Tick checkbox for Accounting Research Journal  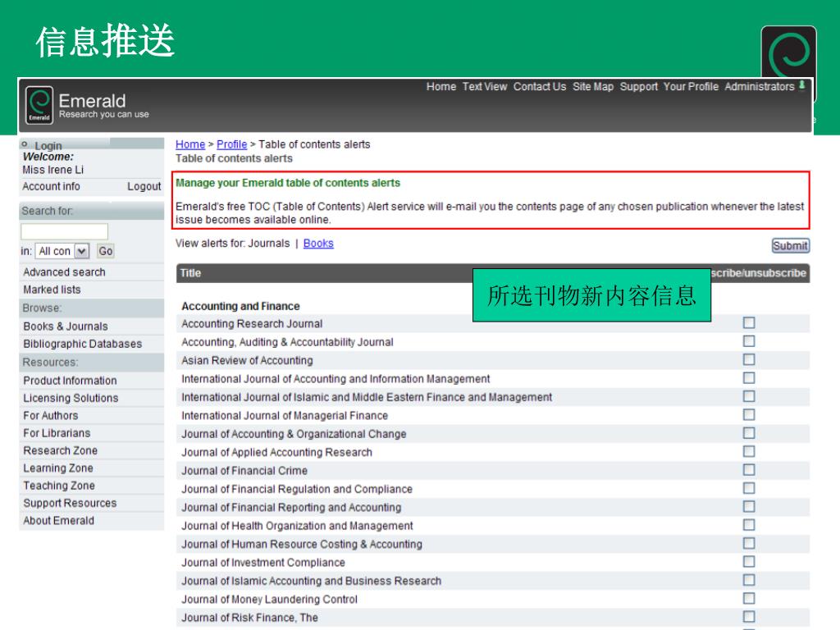click(x=749, y=322)
